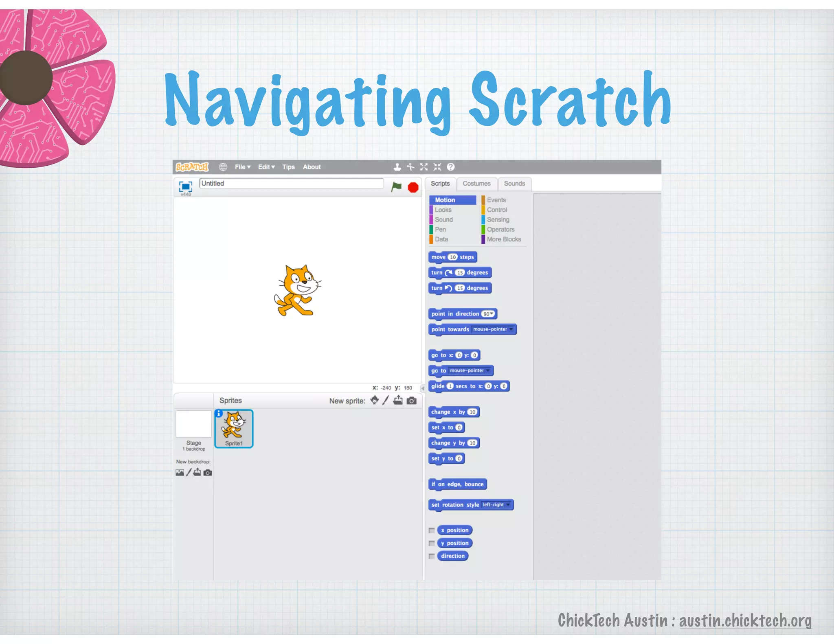Click the Scratch cat on stage
834x644 pixels.
click(x=297, y=290)
